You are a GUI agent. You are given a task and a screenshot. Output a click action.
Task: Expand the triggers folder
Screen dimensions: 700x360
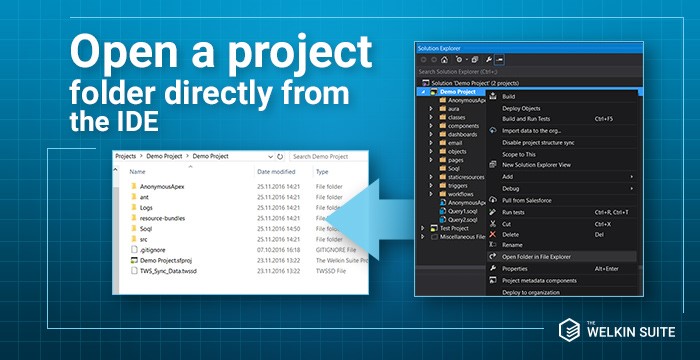coord(431,185)
